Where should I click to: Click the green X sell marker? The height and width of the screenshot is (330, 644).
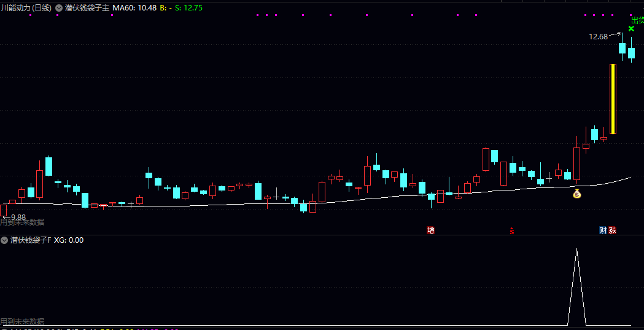click(x=631, y=29)
